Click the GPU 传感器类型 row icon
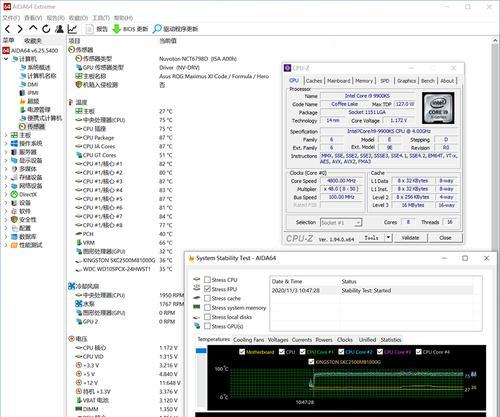Viewport: 500px width, 417px height. (x=79, y=67)
